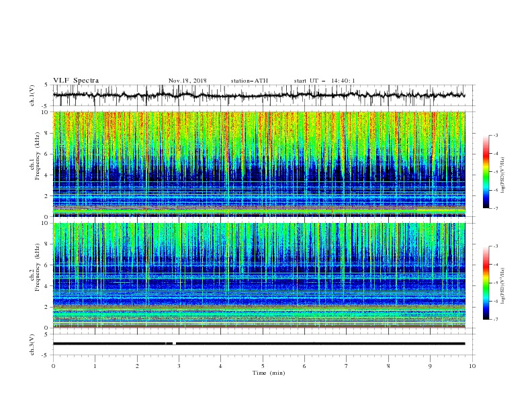Image resolution: width=532 pixels, height=411 pixels.
Task: Click the ch.1 spectrogram color scale bar
Action: (x=486, y=172)
